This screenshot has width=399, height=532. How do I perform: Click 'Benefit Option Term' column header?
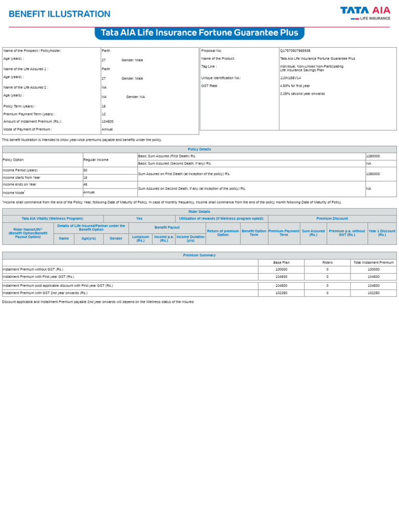254,233
